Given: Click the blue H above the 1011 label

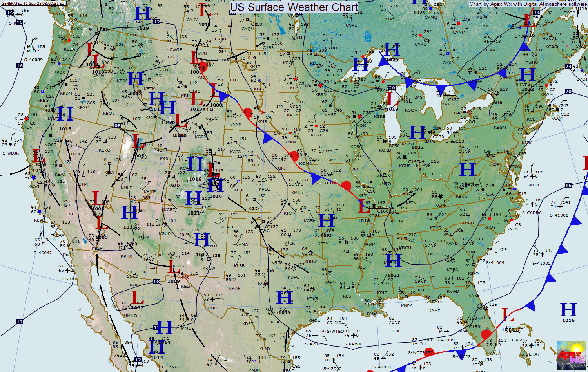Looking at the screenshot, I should click(129, 213).
